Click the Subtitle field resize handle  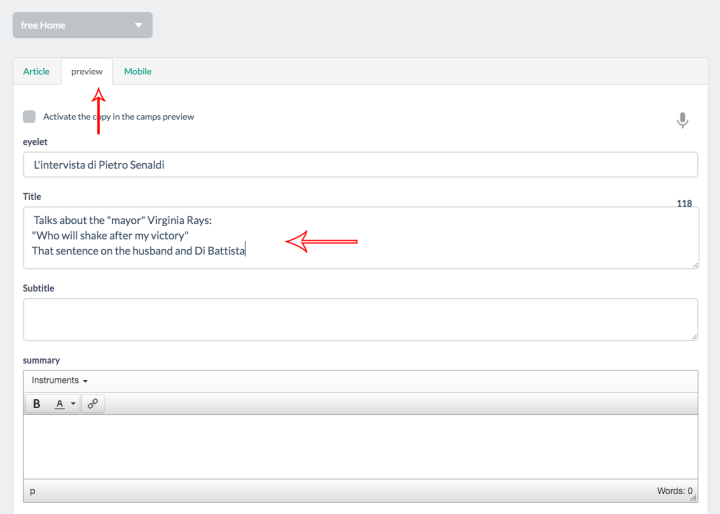[x=694, y=337]
